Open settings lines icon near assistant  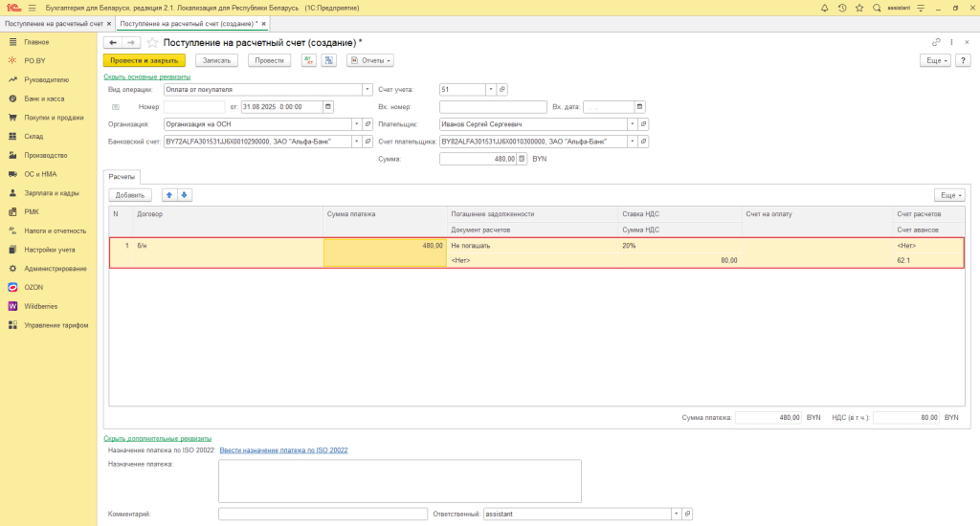pyautogui.click(x=920, y=8)
